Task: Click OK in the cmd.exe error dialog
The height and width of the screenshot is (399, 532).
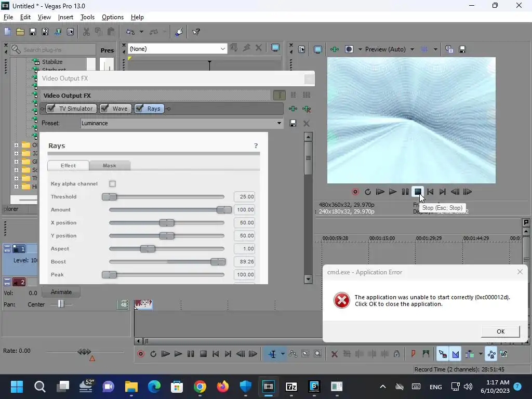Action: 500,331
